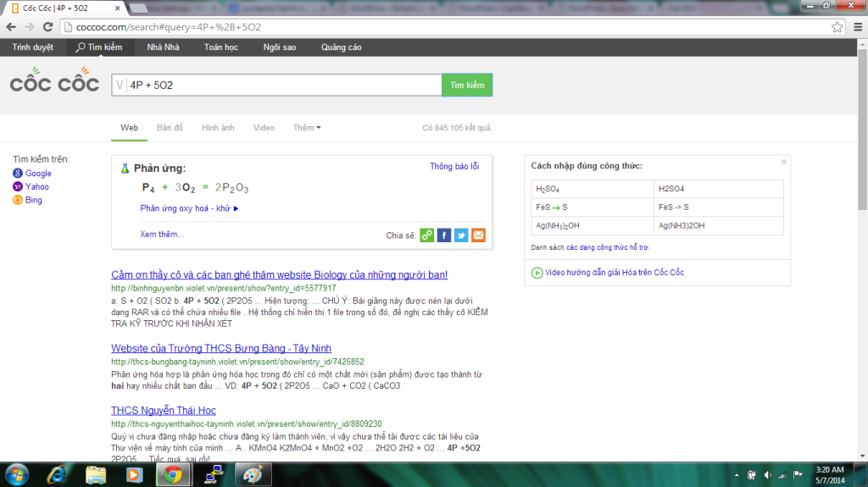
Task: Click the volume speaker tray icon
Action: [767, 475]
